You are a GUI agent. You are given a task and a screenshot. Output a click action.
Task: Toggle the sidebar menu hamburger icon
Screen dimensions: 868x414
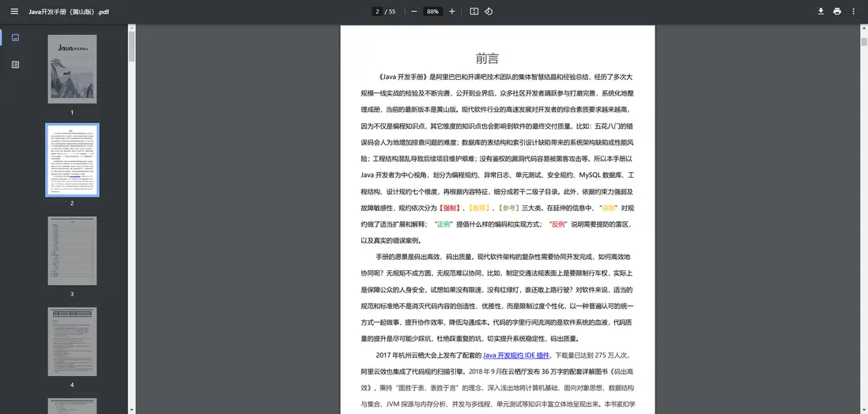[14, 11]
